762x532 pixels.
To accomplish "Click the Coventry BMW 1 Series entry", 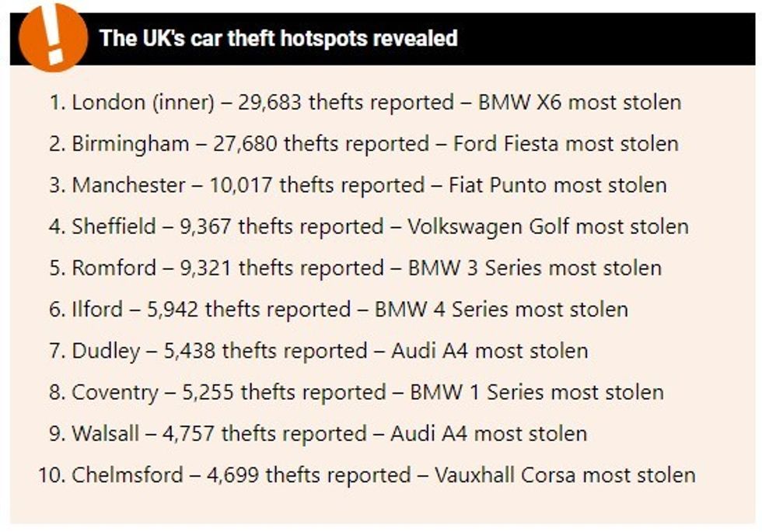I will 356,392.
